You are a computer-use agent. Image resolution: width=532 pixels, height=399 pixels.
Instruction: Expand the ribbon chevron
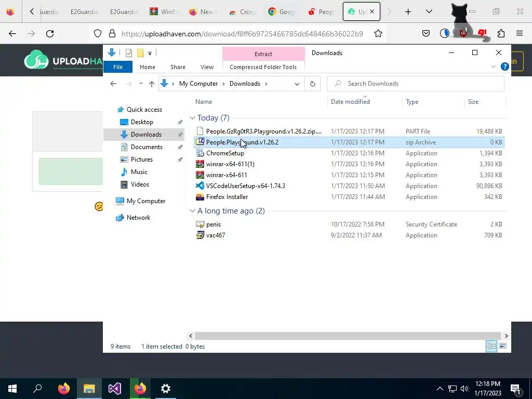tap(494, 67)
